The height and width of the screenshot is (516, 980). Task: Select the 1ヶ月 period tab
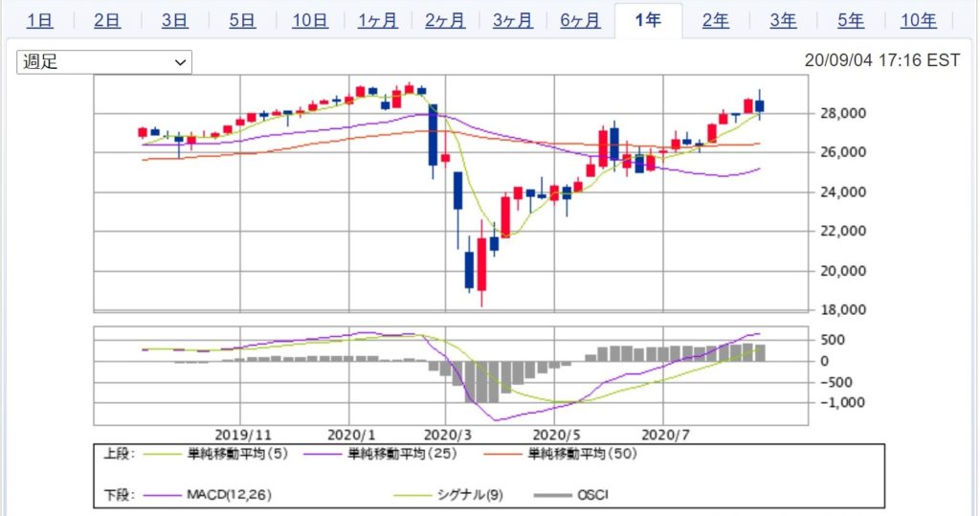tap(377, 21)
